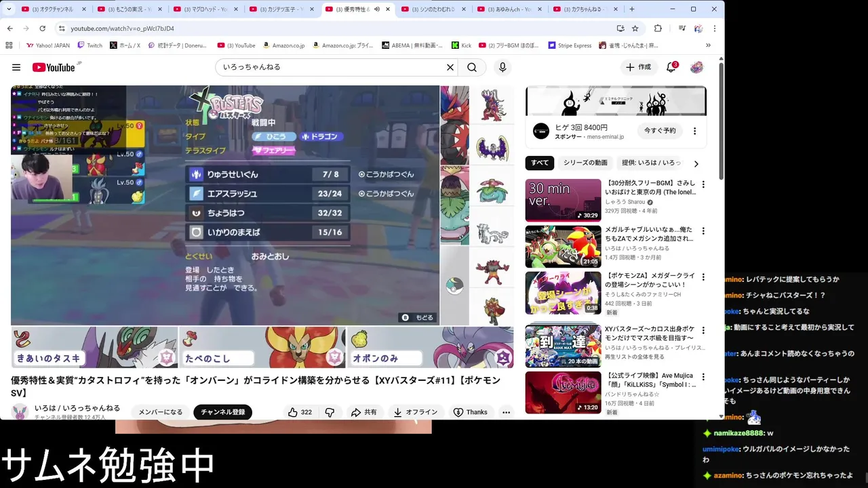Run search with magnifier button
868x488 pixels.
[472, 67]
